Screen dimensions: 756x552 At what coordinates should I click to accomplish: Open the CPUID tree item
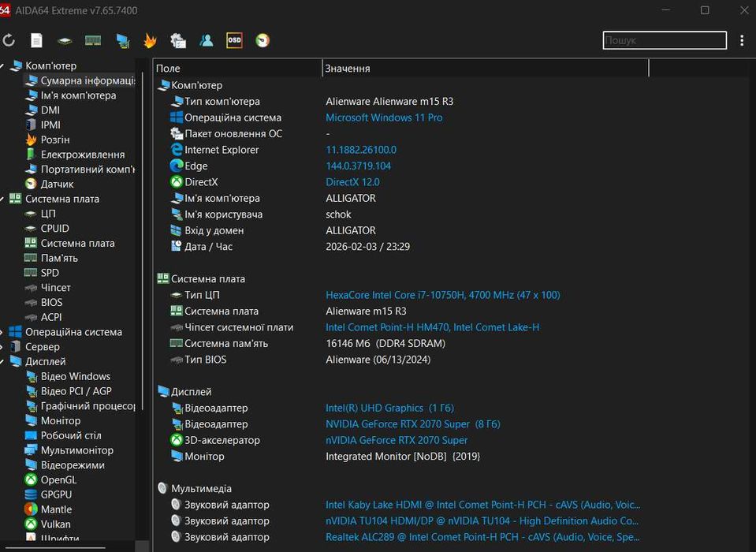coord(47,229)
